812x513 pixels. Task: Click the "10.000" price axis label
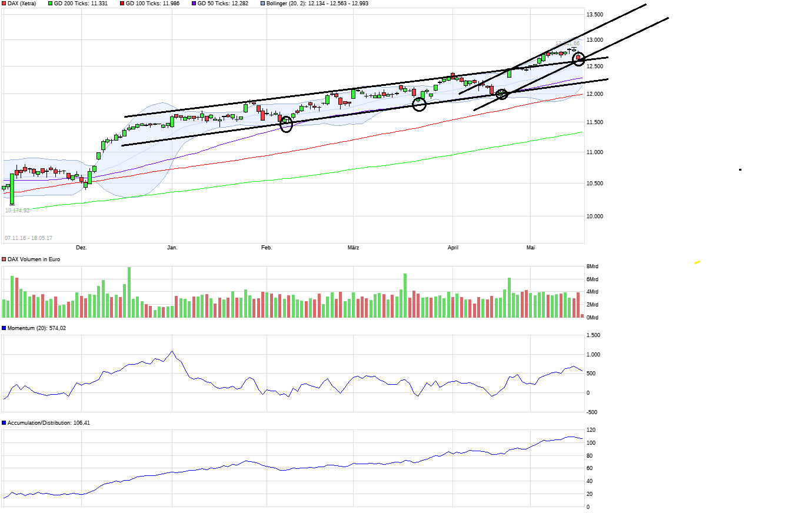pos(594,216)
